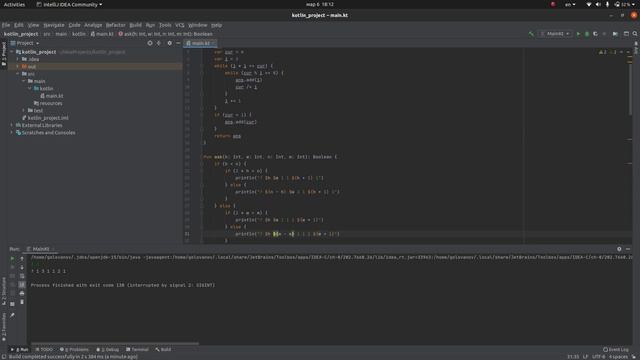Open Project panel gear settings
640x360 pixels.
tap(169, 43)
